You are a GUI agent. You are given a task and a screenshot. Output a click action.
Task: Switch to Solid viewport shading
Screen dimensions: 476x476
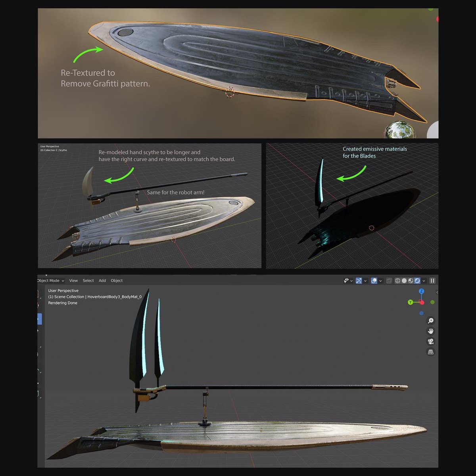pos(404,280)
